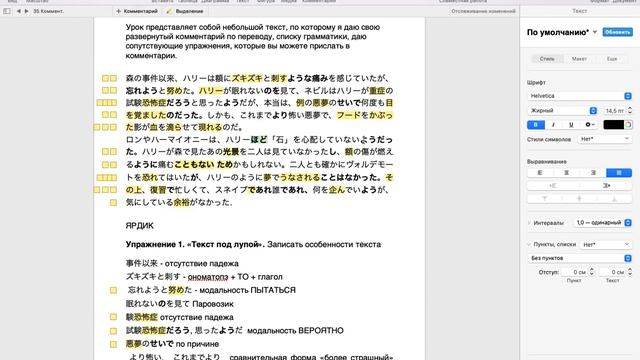Switch to the Еще tab
This screenshot has height=360, width=640.
(x=611, y=59)
